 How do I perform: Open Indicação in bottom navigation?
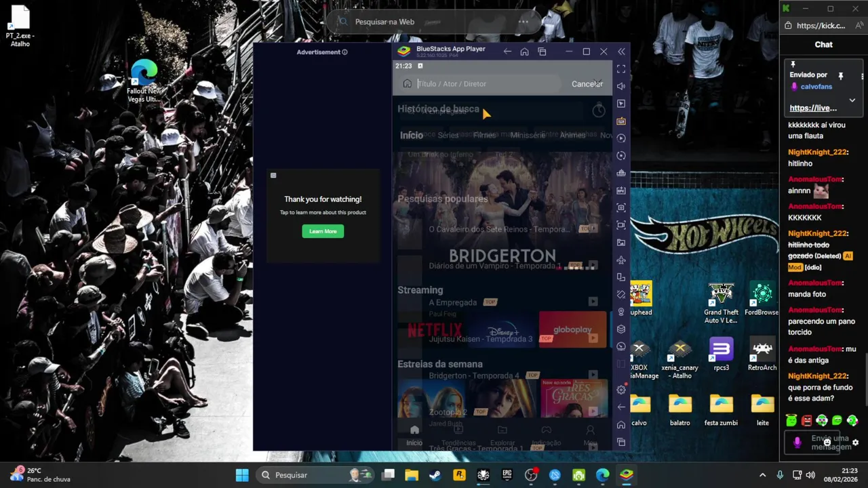coord(547,435)
